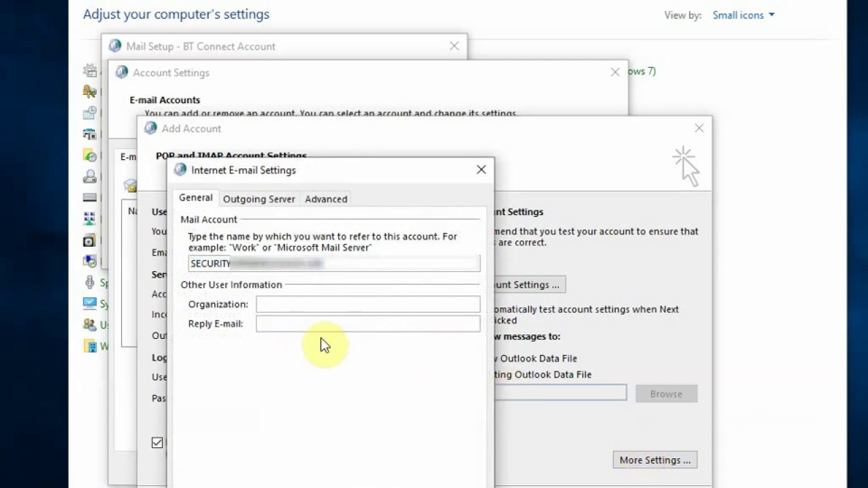Click the More Settings button
Screen dimensions: 868x488
[x=655, y=460]
